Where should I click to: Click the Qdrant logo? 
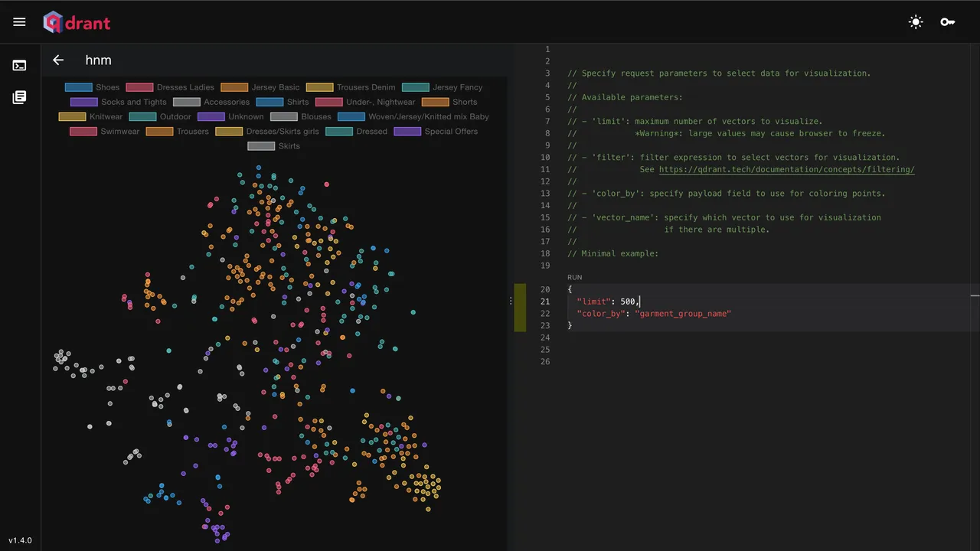[x=77, y=22]
